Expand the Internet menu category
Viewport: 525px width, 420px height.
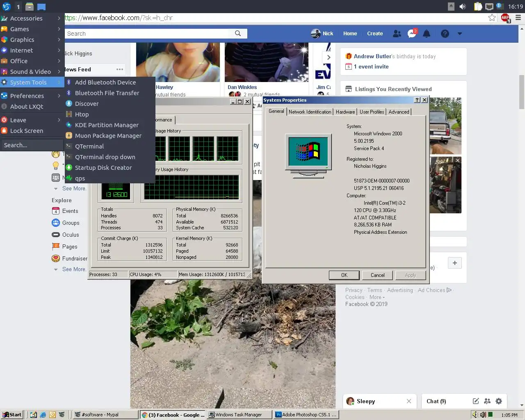[32, 50]
